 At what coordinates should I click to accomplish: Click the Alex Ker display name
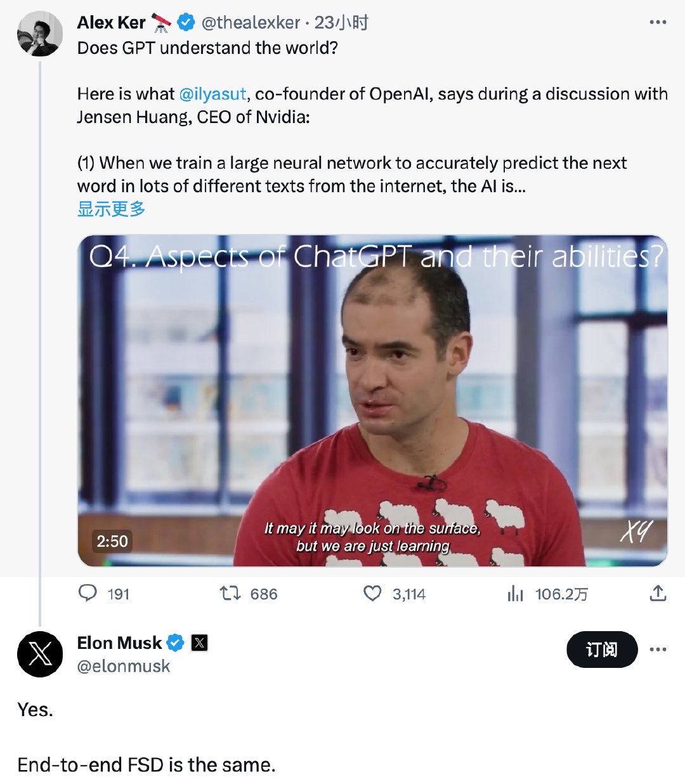(x=112, y=23)
